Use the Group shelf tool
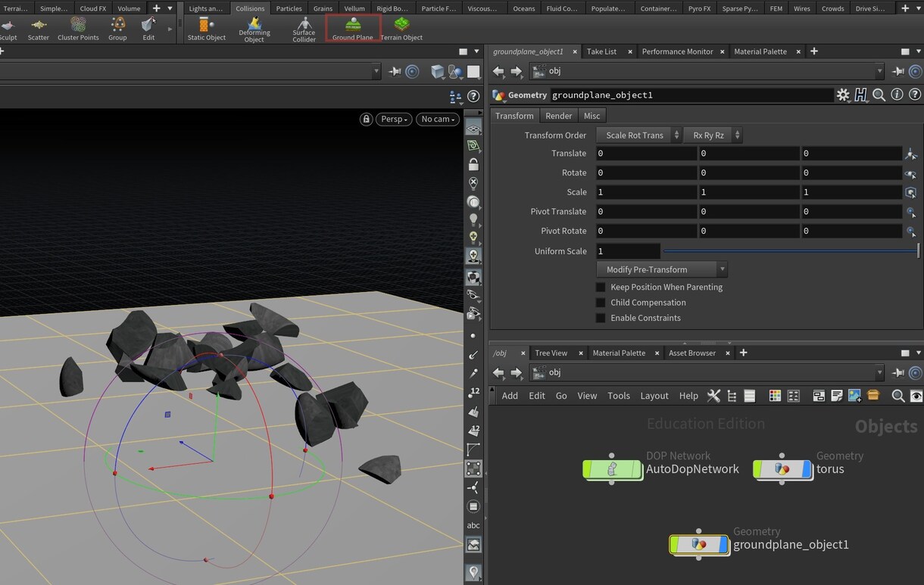This screenshot has height=585, width=924. point(117,29)
